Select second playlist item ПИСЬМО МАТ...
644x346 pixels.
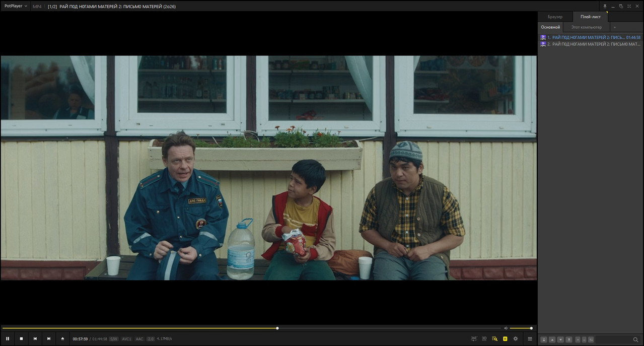591,44
